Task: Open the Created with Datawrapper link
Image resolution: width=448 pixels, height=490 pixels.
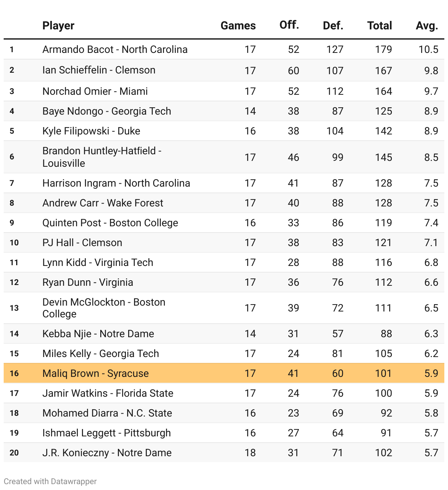Action: coord(50,481)
